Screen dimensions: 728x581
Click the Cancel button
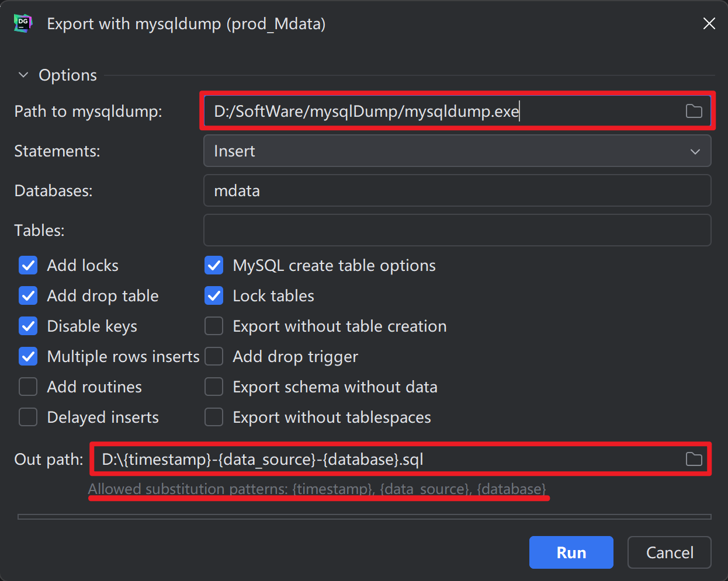click(x=669, y=552)
